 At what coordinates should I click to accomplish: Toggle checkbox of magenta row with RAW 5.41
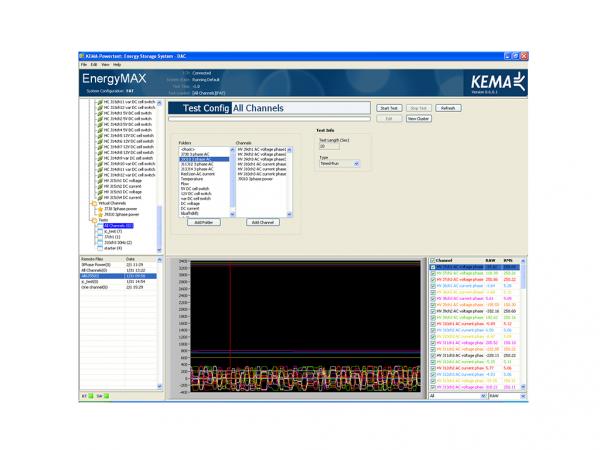[x=433, y=298]
